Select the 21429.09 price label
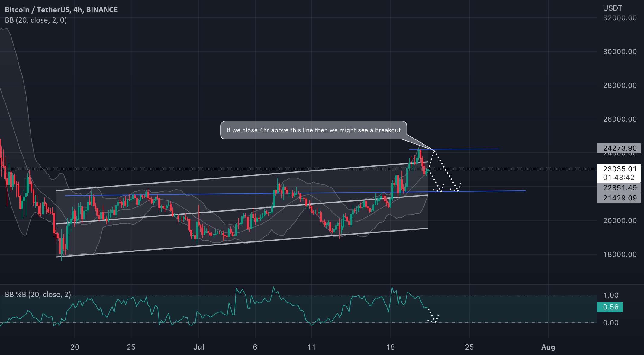 point(619,198)
